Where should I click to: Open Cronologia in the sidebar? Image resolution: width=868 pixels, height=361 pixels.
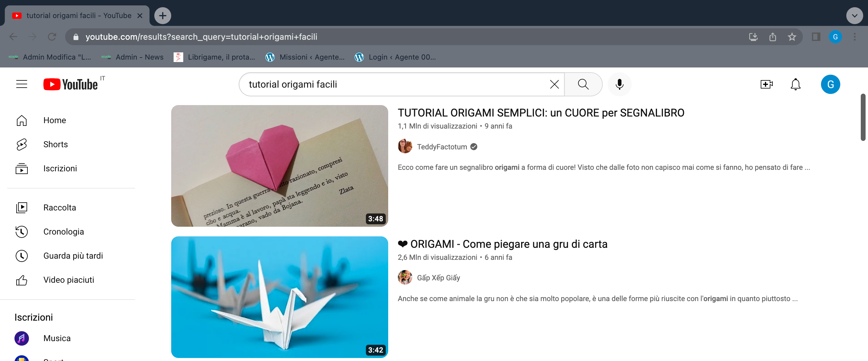tap(71, 232)
